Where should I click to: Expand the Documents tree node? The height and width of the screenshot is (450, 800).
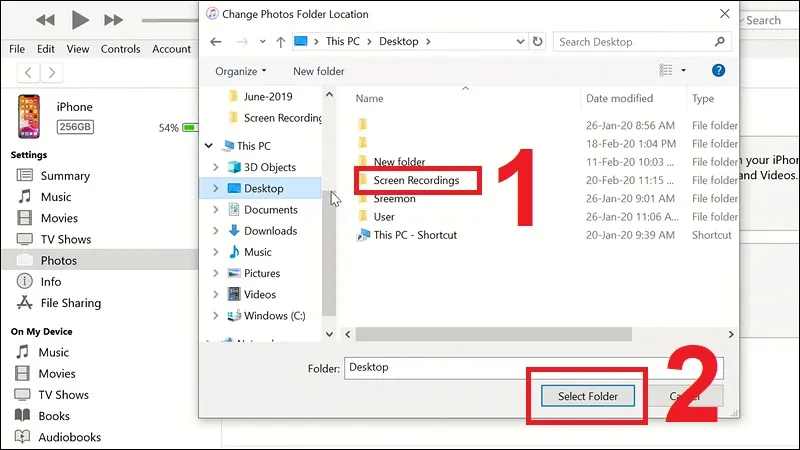click(x=216, y=210)
